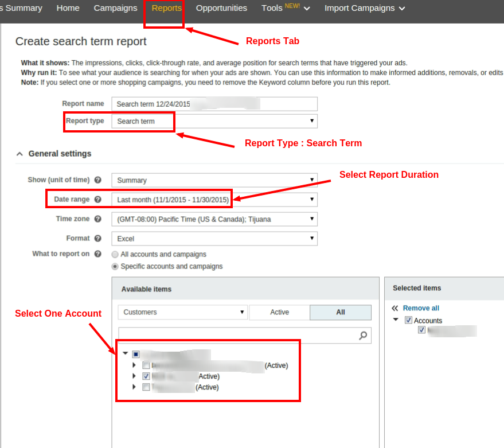This screenshot has height=448, width=504.
Task: Open the Date range dropdown
Action: click(214, 200)
